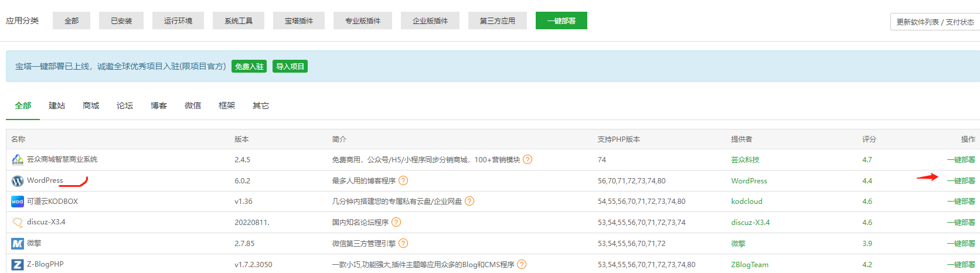Click the 4.7 rating for 芸众商城
This screenshot has width=980, height=273.
867,159
